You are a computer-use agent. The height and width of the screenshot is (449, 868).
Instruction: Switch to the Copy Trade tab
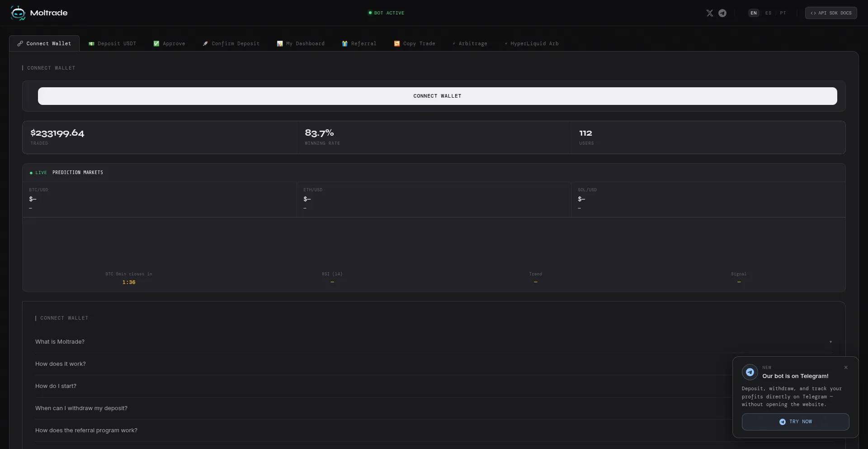click(415, 43)
